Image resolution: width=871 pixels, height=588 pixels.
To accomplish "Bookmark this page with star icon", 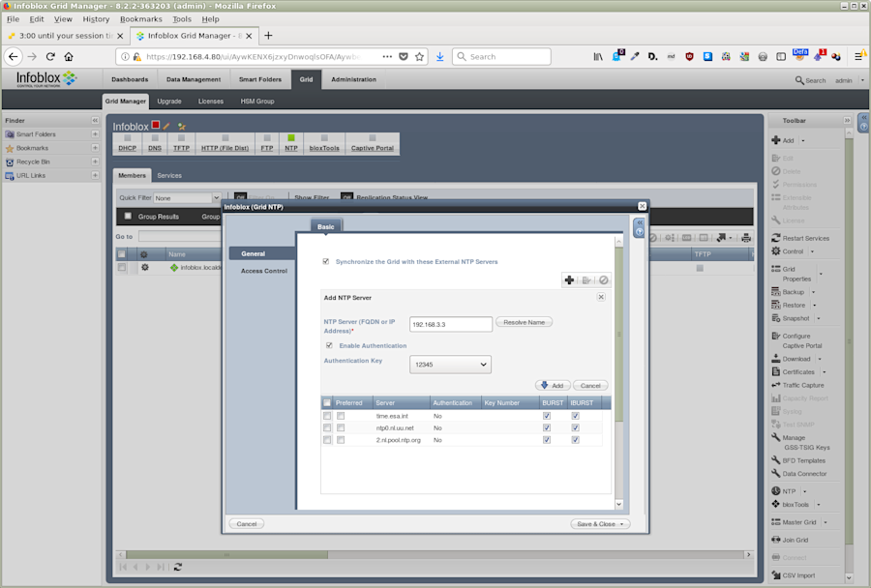I will point(419,57).
